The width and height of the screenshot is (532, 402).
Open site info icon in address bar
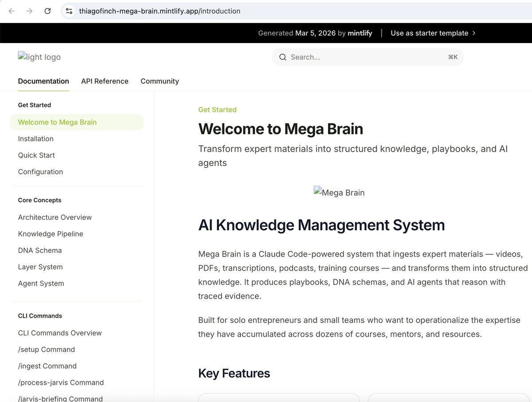point(69,11)
